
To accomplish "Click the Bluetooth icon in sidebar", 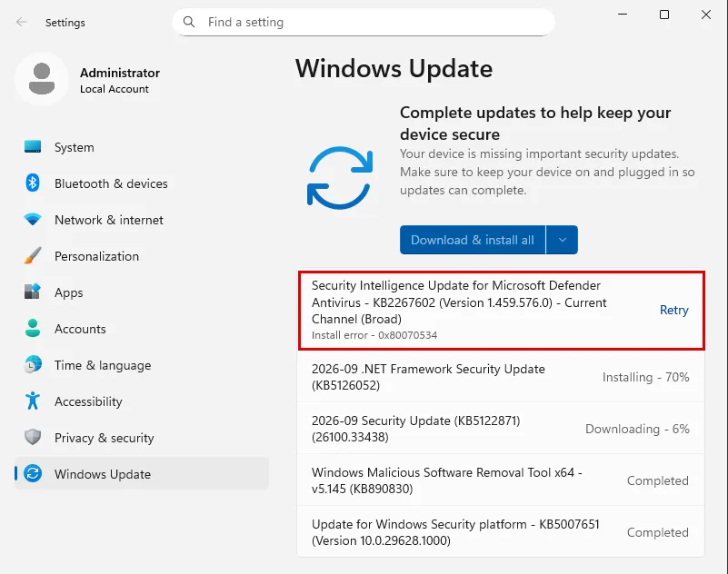I will tap(33, 183).
